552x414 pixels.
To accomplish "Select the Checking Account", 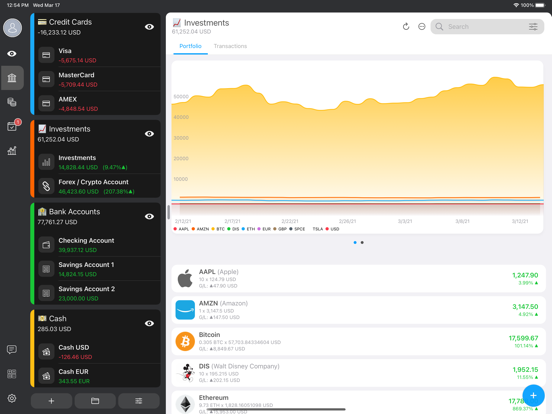I will [x=98, y=245].
